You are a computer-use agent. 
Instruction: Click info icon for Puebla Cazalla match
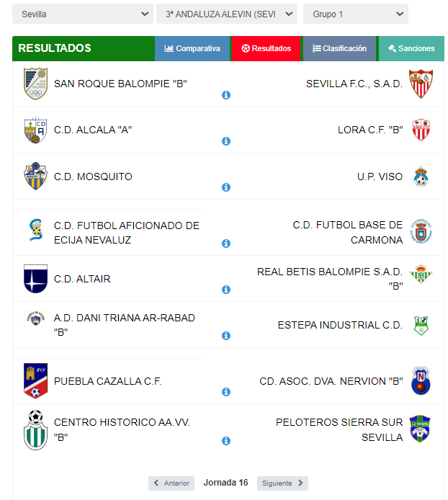226,392
